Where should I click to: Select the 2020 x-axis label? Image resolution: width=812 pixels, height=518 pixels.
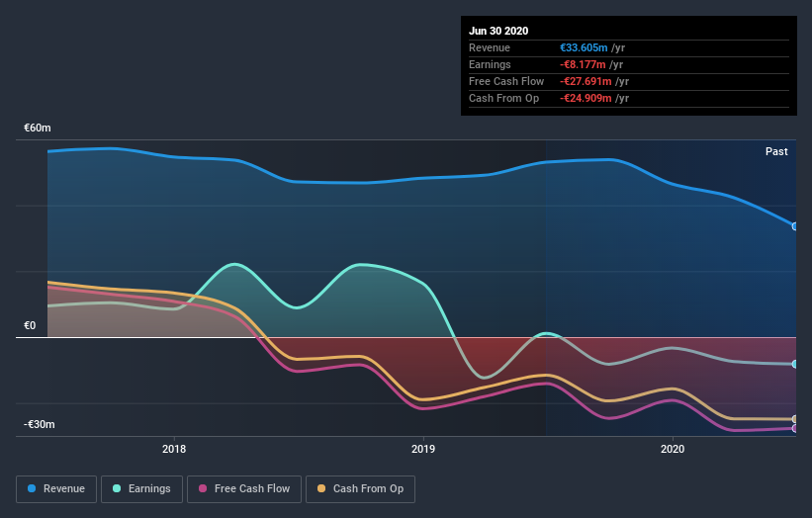673,449
